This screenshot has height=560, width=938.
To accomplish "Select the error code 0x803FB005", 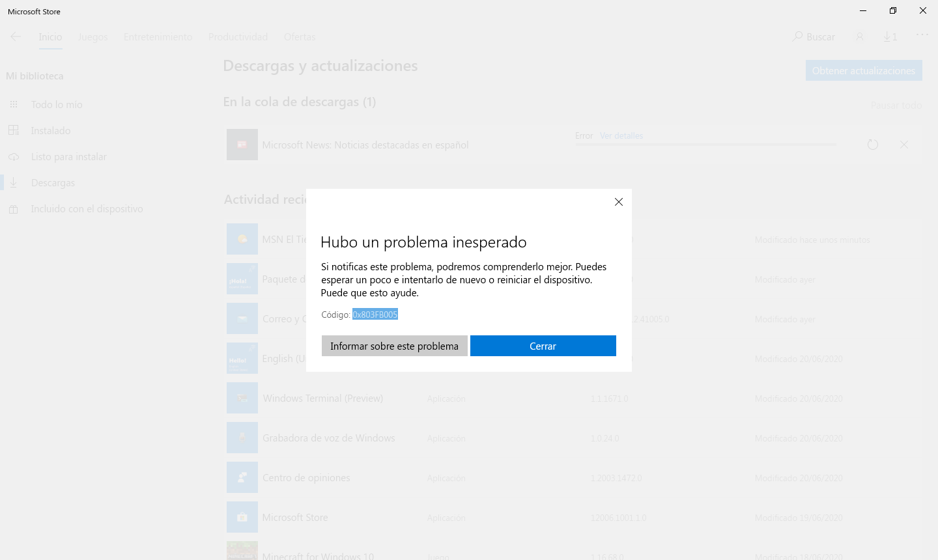I will coord(375,315).
